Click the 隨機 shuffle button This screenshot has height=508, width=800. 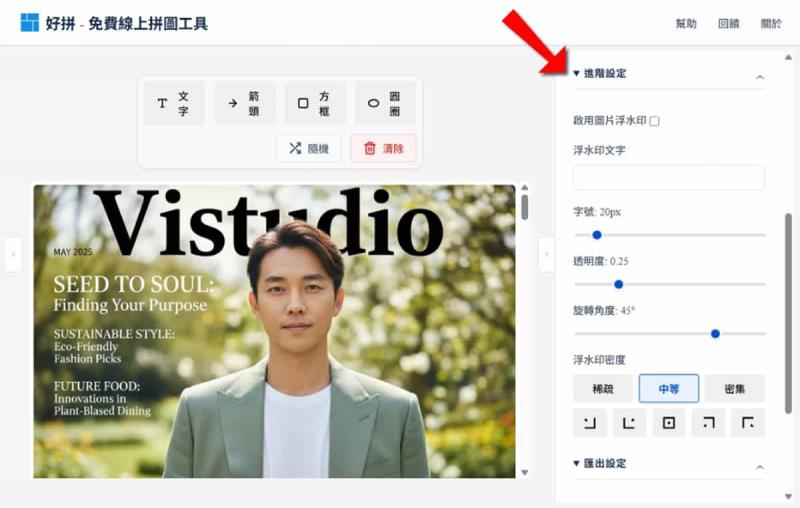[x=308, y=148]
